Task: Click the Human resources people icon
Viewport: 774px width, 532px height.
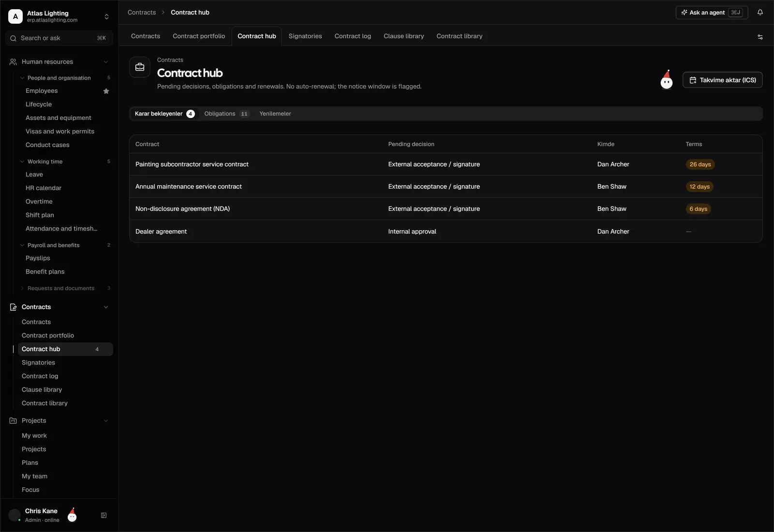Action: click(x=13, y=62)
